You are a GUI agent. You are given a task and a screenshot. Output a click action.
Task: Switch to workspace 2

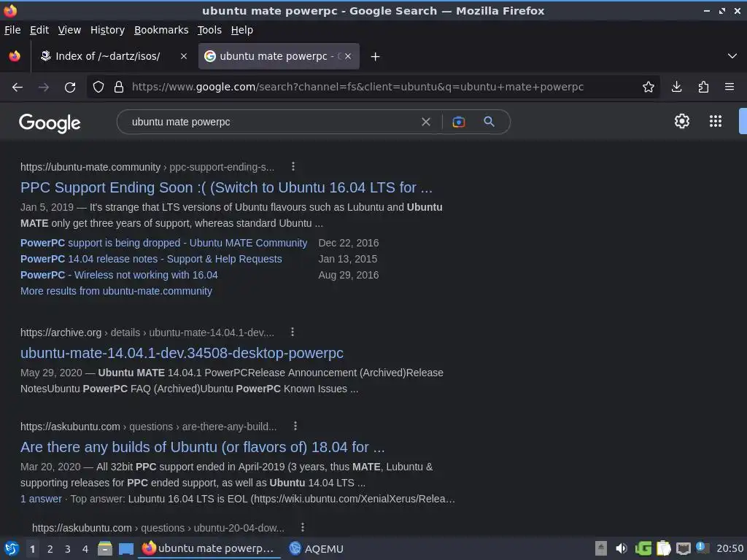(x=50, y=549)
